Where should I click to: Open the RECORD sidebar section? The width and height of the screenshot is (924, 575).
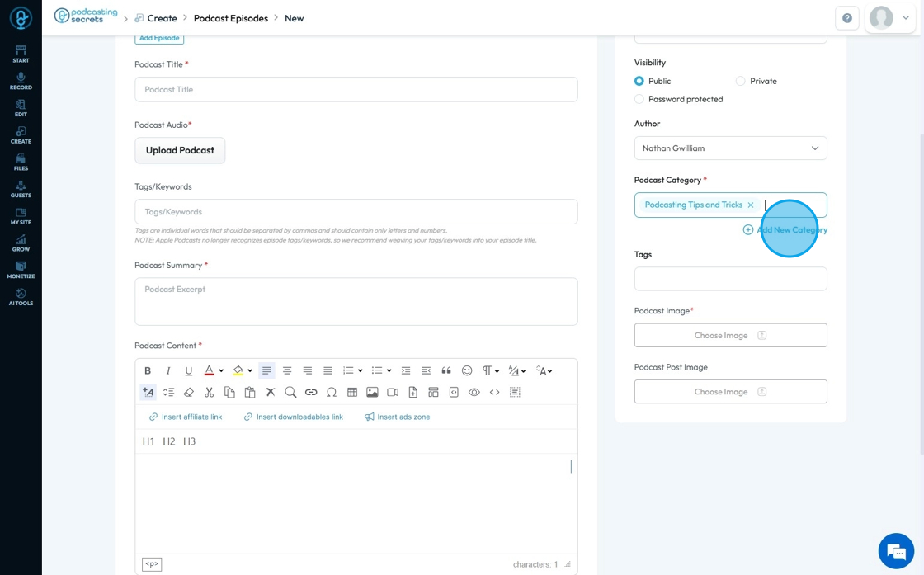point(21,81)
